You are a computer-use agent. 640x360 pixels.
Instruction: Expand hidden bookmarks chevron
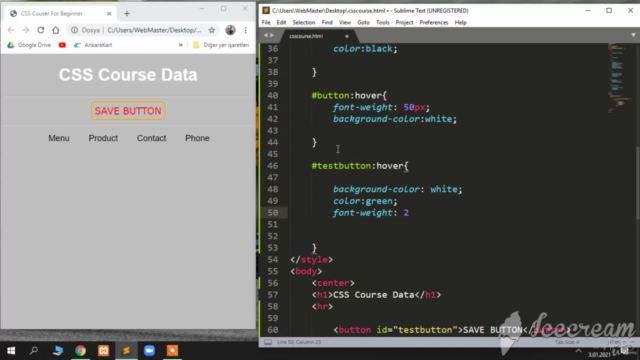(x=180, y=45)
